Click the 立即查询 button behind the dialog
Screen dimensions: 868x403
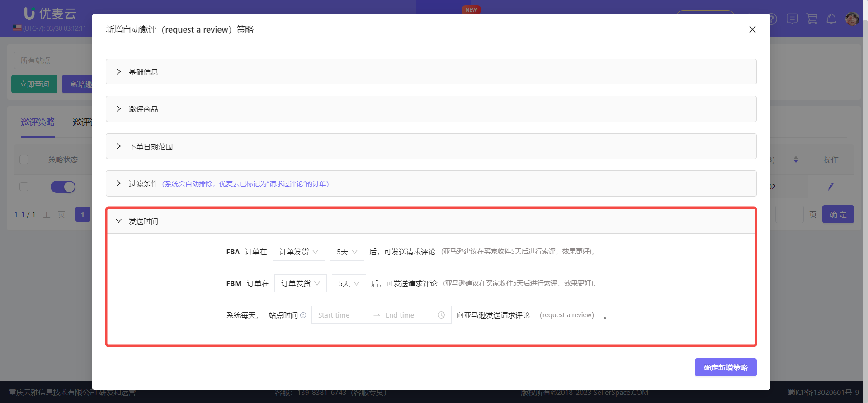click(34, 84)
